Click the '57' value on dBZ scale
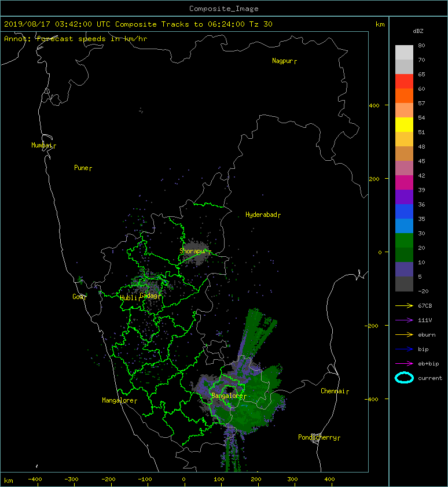Viewport: 448px width, 487px height. click(421, 103)
